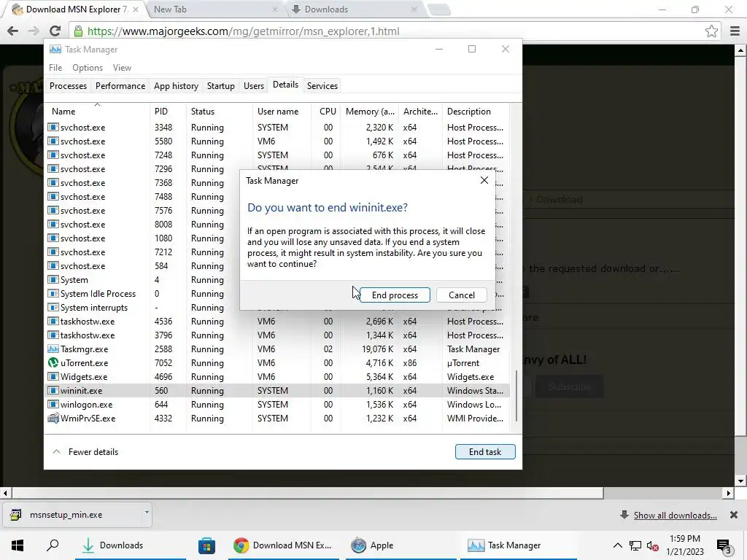Switch to the Startup tab
Viewport: 747px width, 560px height.
point(220,86)
